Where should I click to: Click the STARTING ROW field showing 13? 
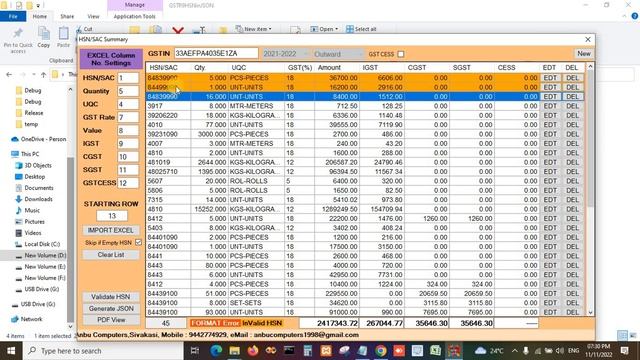click(112, 216)
